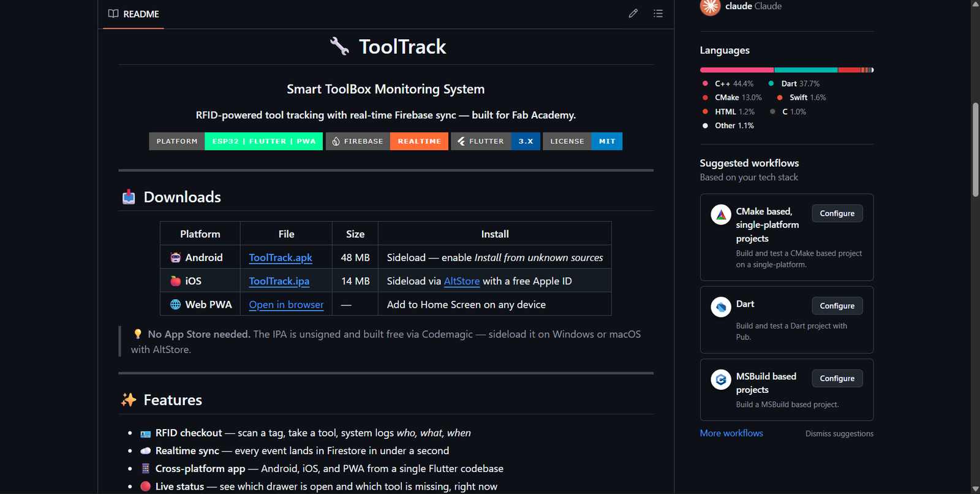Click the 48 MB size cell

[355, 257]
